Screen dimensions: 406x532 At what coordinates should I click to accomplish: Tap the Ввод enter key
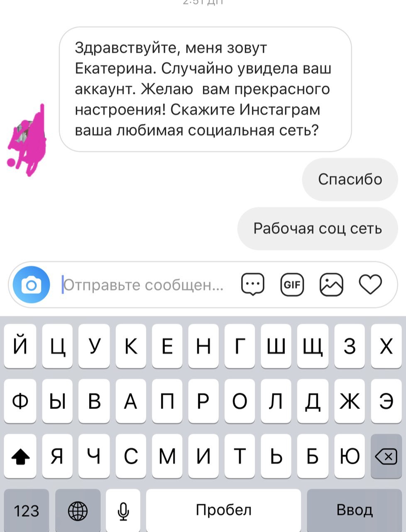(x=354, y=510)
